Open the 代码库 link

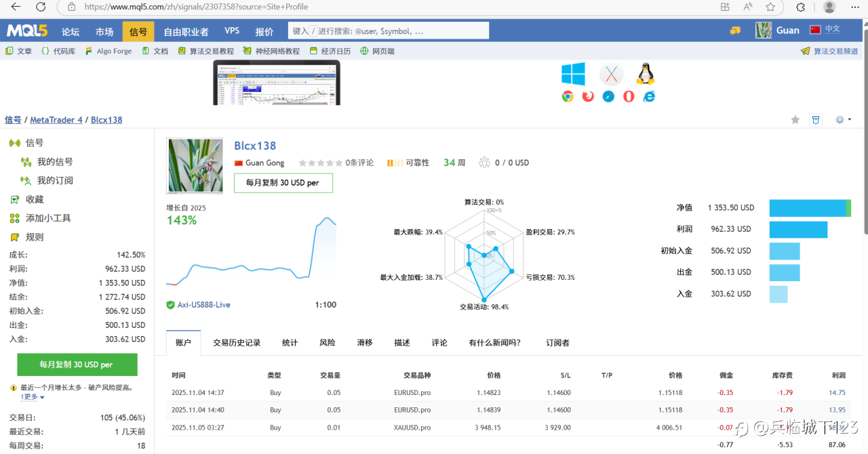pyautogui.click(x=58, y=51)
